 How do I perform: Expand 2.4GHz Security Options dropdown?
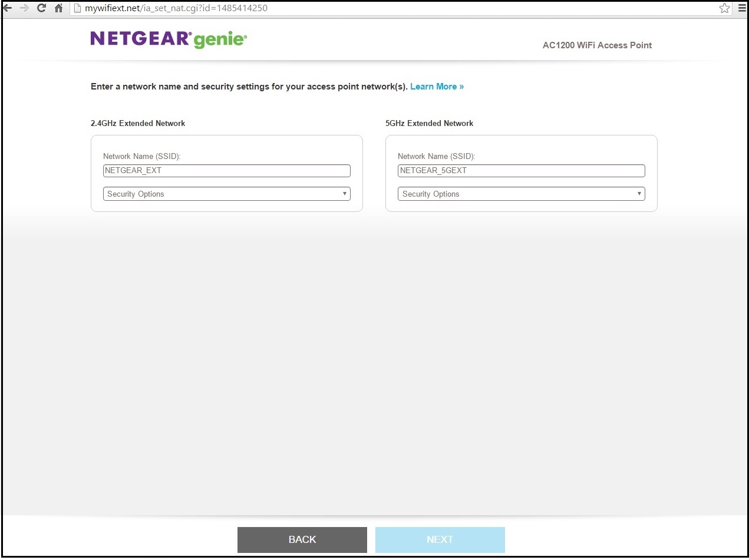point(226,194)
